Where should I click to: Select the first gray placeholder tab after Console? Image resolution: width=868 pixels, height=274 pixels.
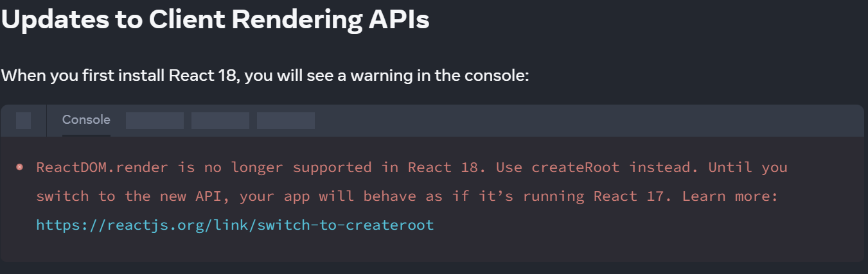pyautogui.click(x=155, y=121)
